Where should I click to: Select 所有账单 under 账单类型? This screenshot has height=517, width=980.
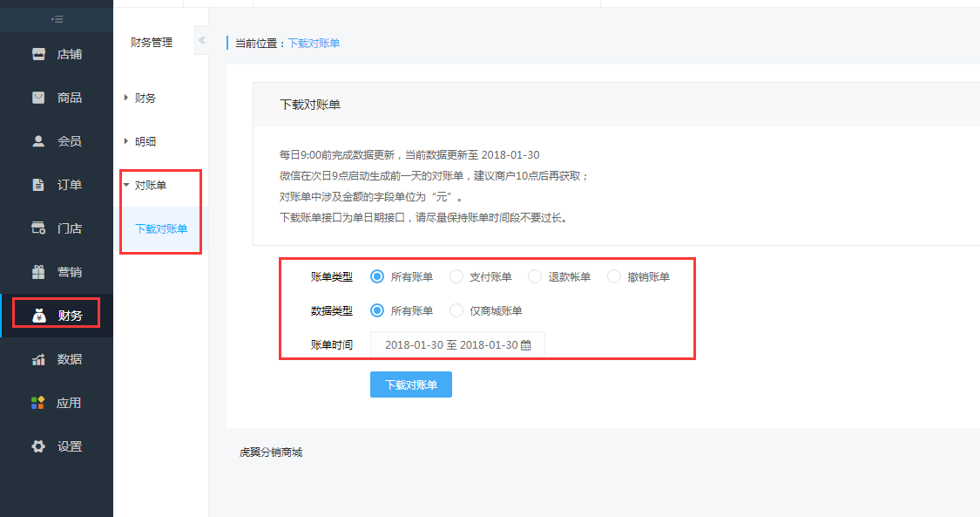[377, 276]
